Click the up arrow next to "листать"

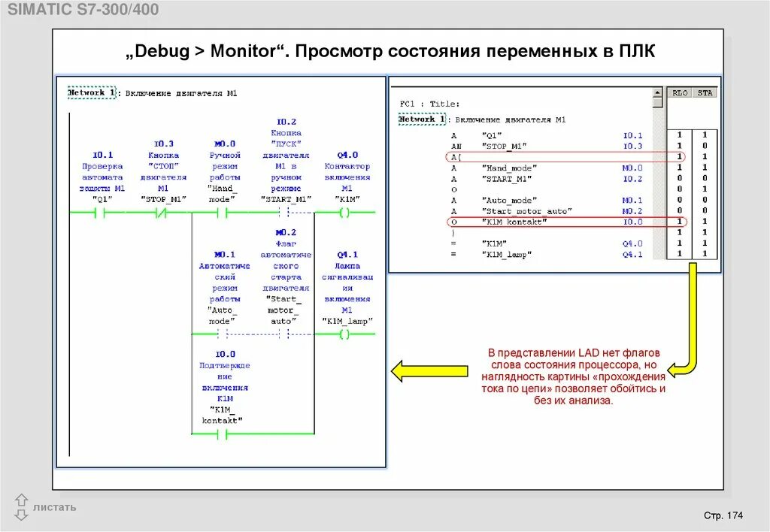pos(21,500)
